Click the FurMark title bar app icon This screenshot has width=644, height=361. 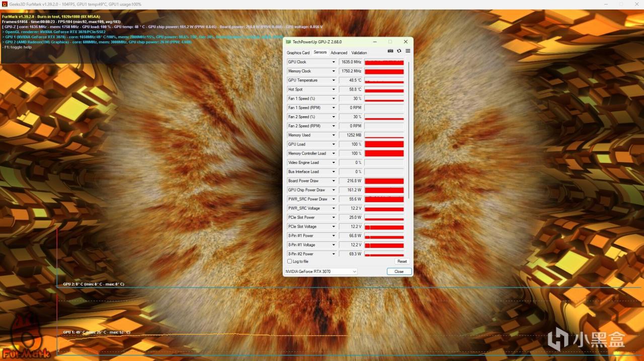coord(5,4)
